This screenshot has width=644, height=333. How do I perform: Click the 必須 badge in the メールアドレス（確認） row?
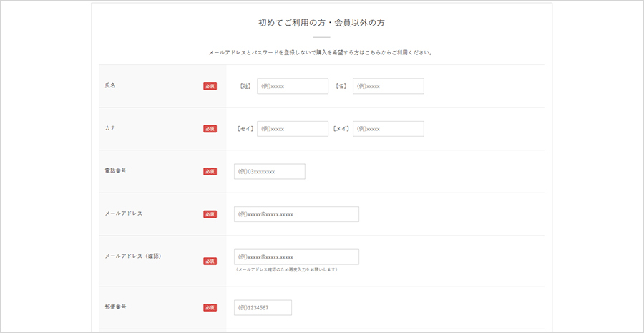210,261
